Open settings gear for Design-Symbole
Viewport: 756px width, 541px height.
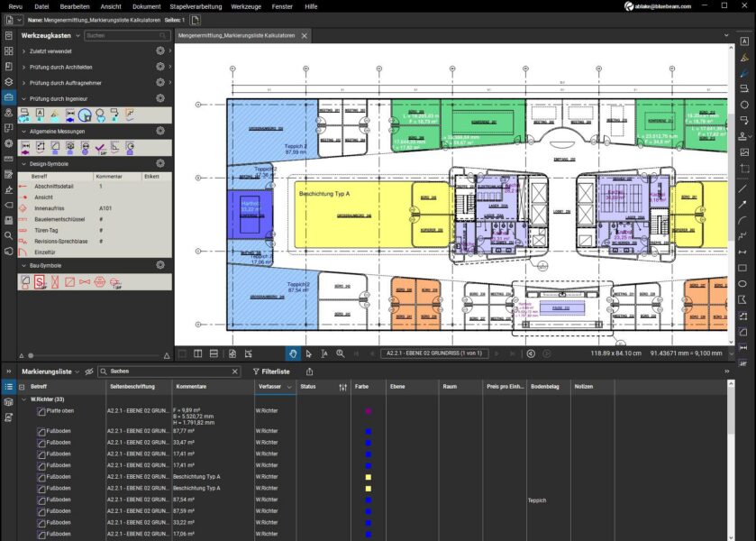click(x=159, y=164)
